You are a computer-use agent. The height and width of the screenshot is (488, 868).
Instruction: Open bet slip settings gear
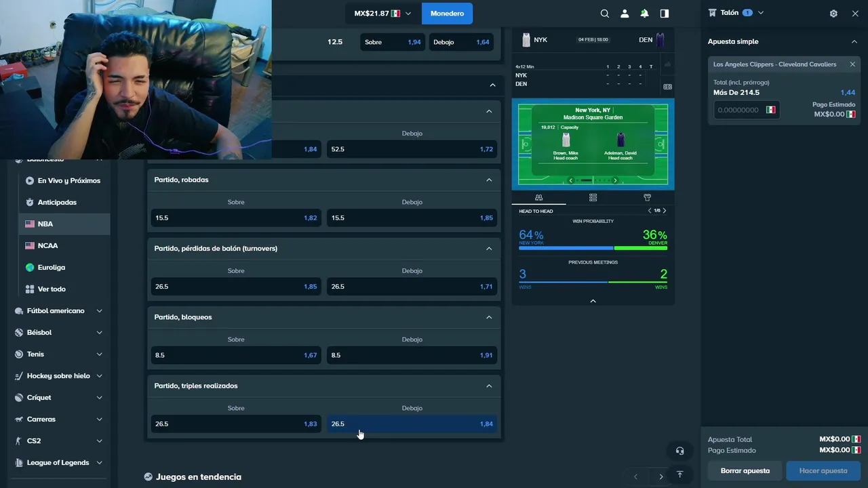pos(833,14)
